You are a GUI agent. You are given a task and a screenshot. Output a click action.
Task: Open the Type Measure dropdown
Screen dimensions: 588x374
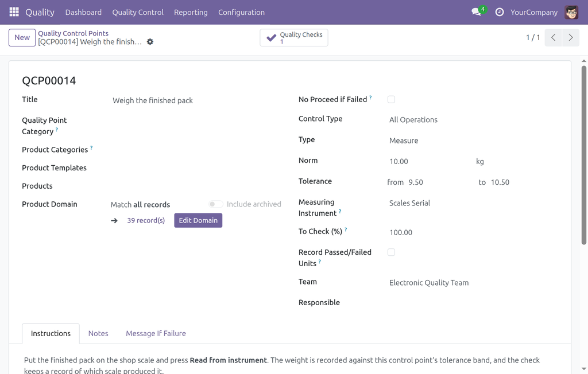tap(473, 141)
